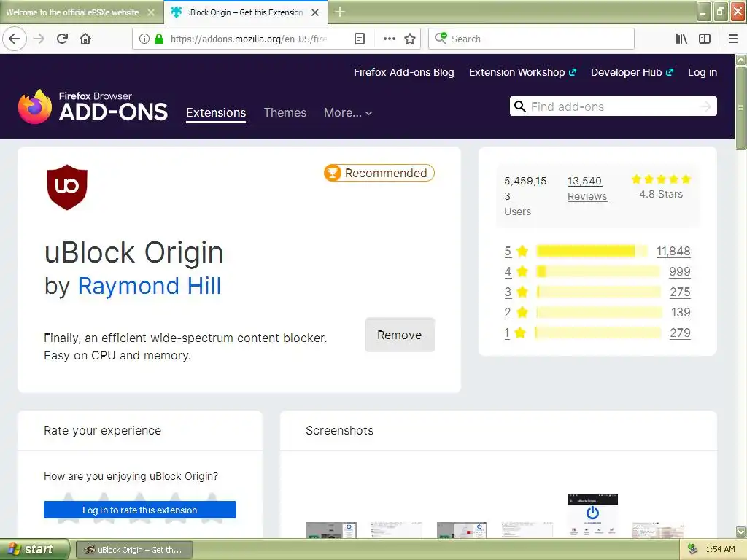Click the uBlock Origin shield logo
The height and width of the screenshot is (560, 747).
tap(67, 187)
